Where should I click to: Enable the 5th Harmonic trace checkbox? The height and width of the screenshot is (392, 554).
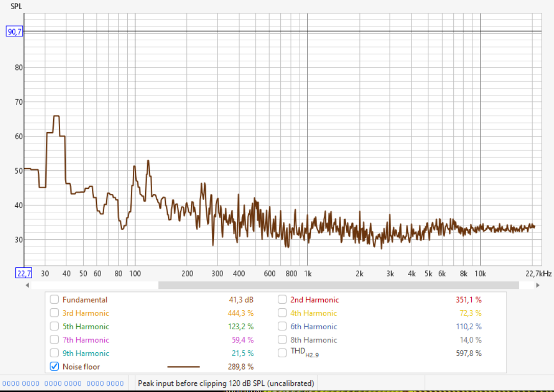[54, 326]
